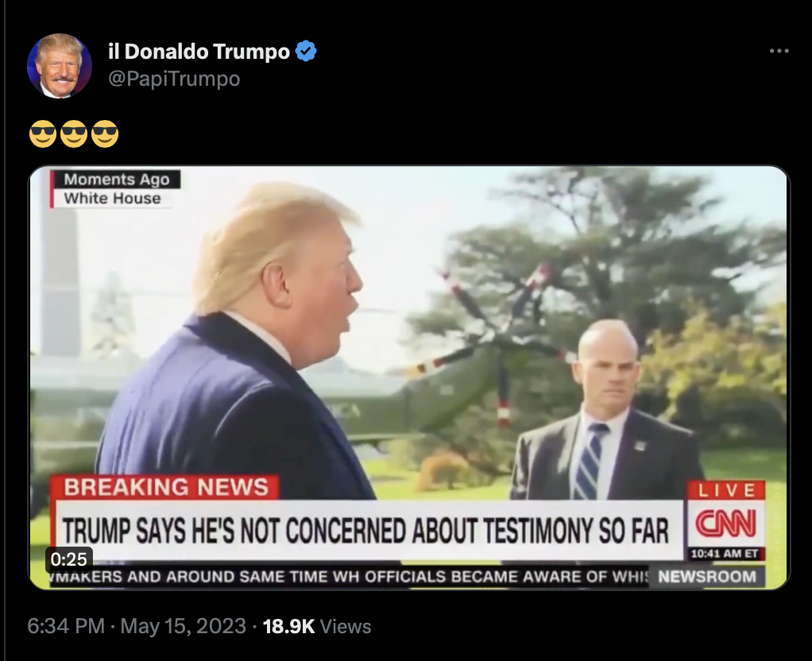Click the 10:41 AM ET clock
Image resolution: width=812 pixels, height=661 pixels.
(x=725, y=553)
